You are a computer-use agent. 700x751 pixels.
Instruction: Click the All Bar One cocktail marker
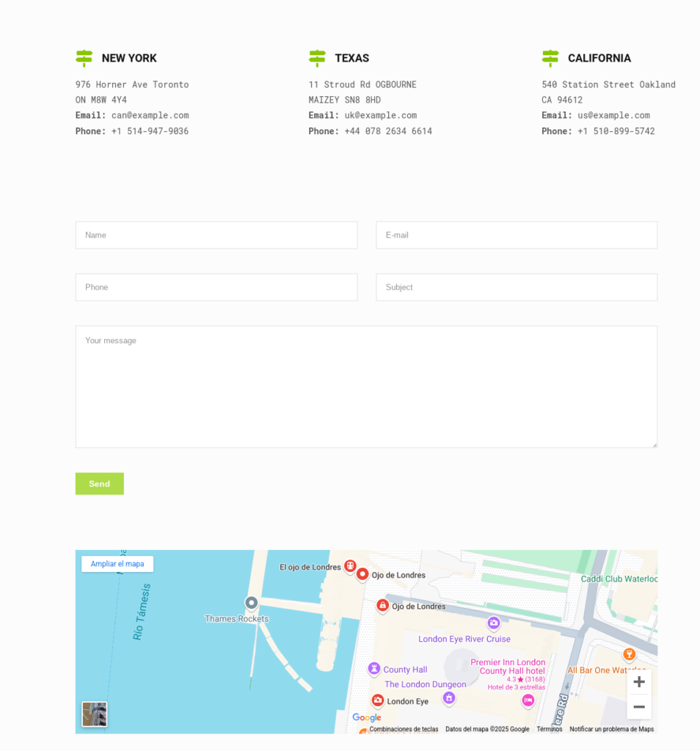(x=629, y=654)
